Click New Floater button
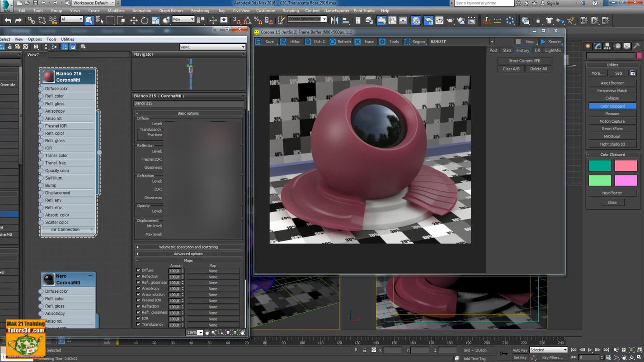Viewport: 644px width, 362px height. tap(612, 193)
